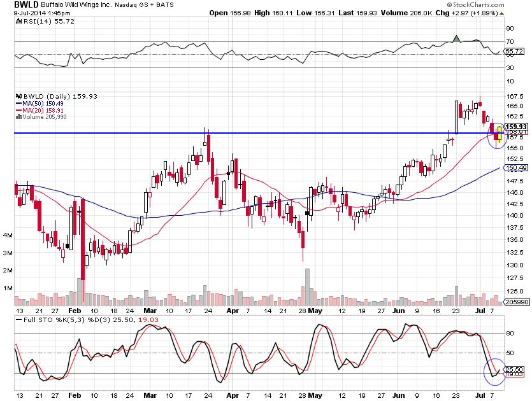Click the bold 159.93 last price tag
532x401 pixels.
click(516, 127)
